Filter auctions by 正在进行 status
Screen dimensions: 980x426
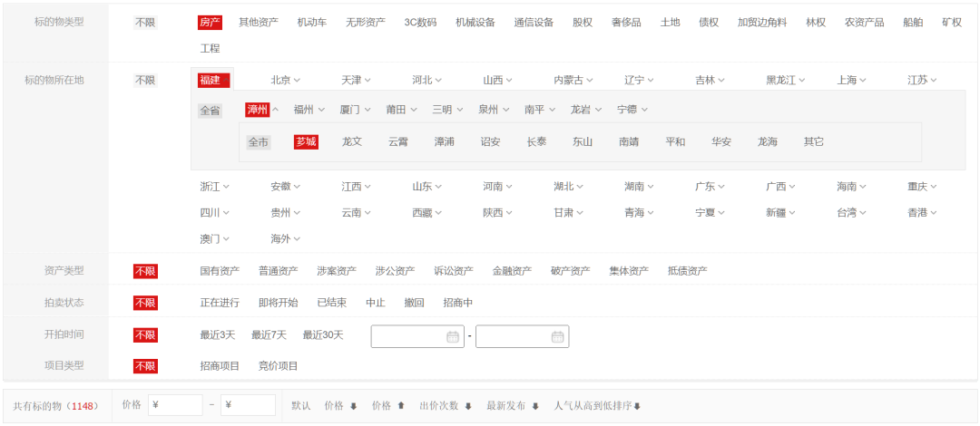220,303
